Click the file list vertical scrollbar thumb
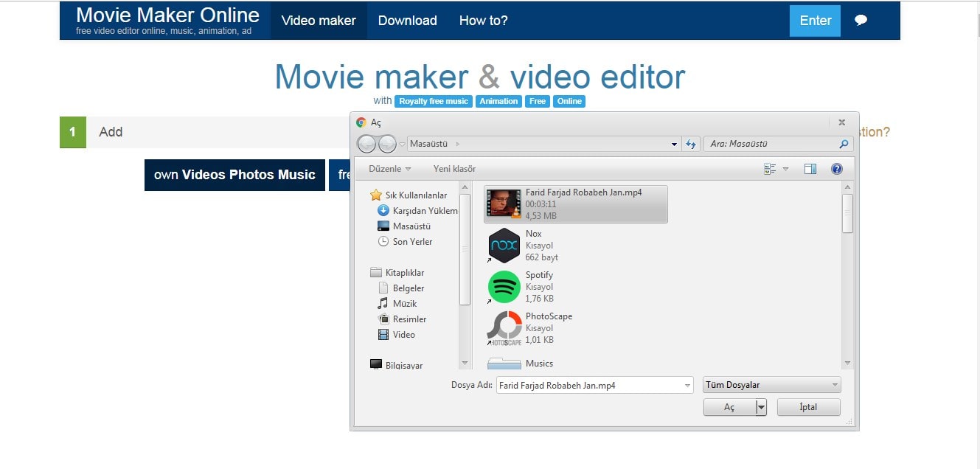This screenshot has width=980, height=469. pyautogui.click(x=847, y=212)
